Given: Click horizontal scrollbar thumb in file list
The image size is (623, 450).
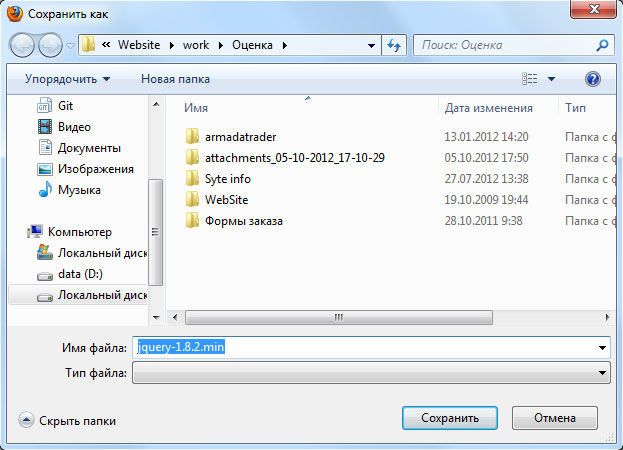Looking at the screenshot, I should click(x=339, y=317).
